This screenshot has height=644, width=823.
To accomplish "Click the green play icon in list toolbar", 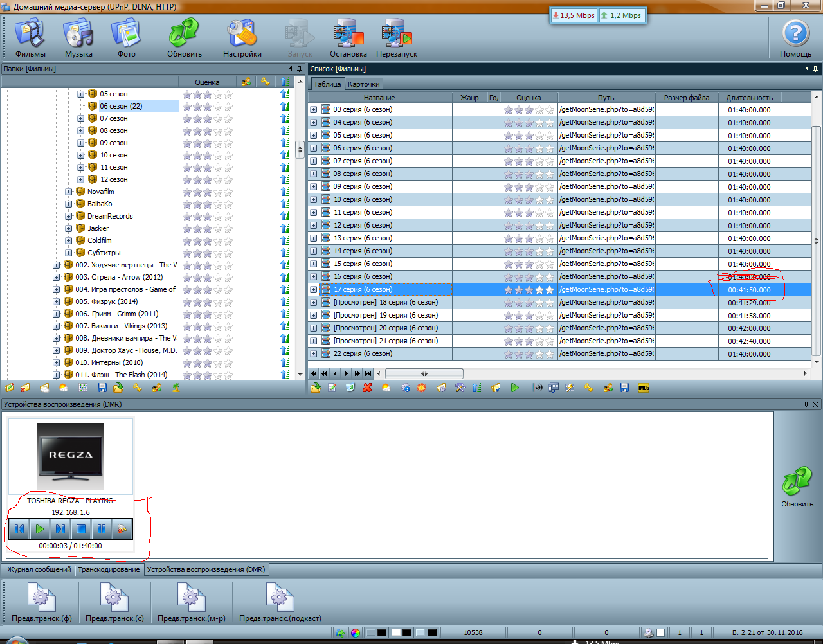I will 514,388.
